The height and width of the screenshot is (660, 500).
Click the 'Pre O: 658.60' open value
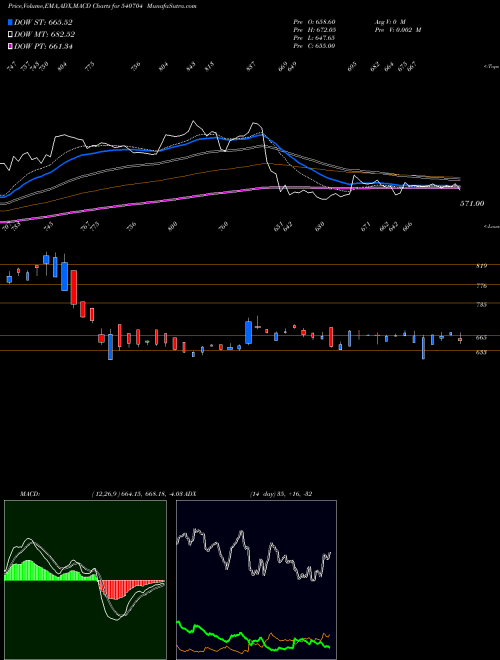tap(314, 22)
